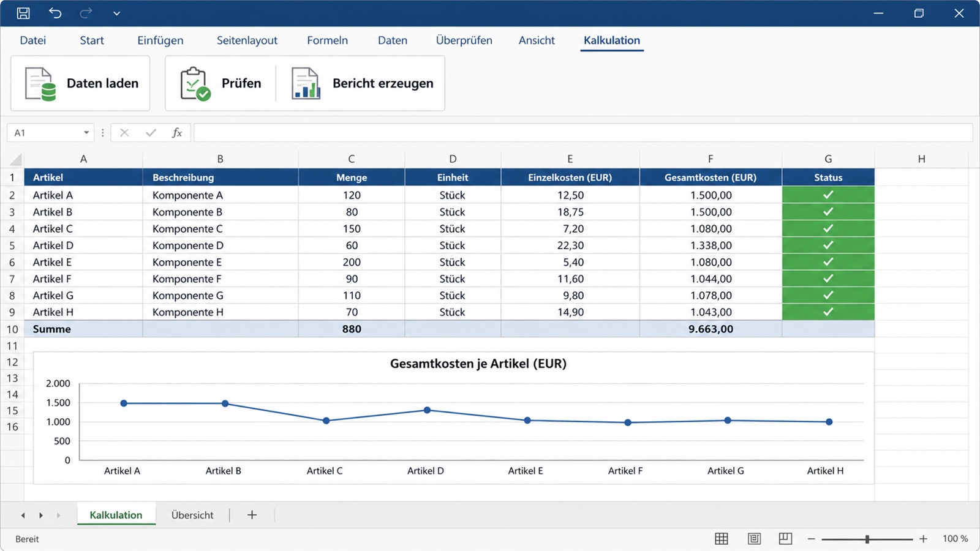Open the Quick Access toolbar dropdown
This screenshot has height=551, width=980.
pyautogui.click(x=116, y=13)
